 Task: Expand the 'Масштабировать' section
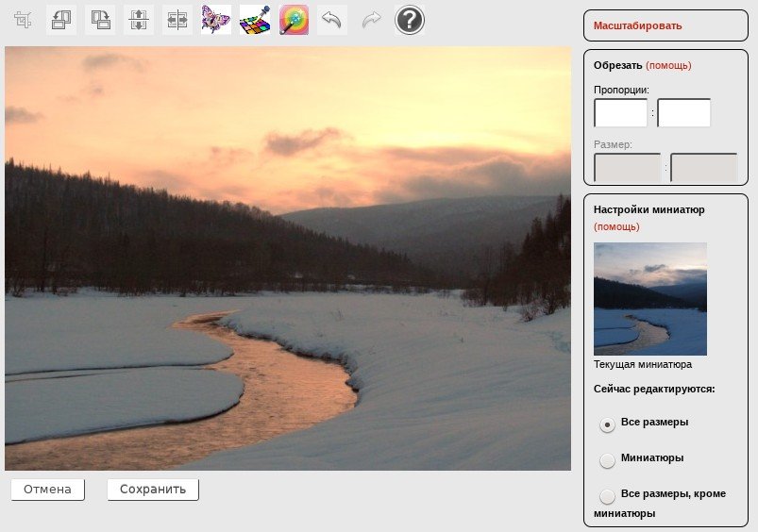click(637, 25)
